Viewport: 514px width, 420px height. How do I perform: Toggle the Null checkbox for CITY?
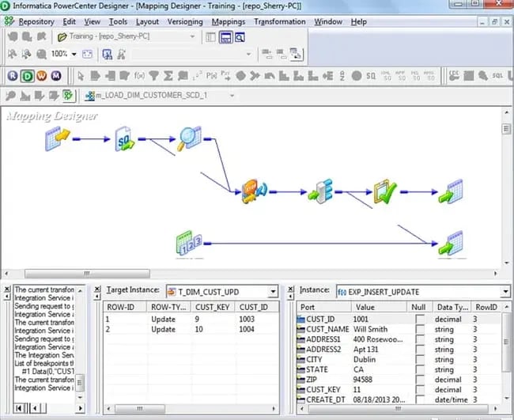(x=420, y=359)
